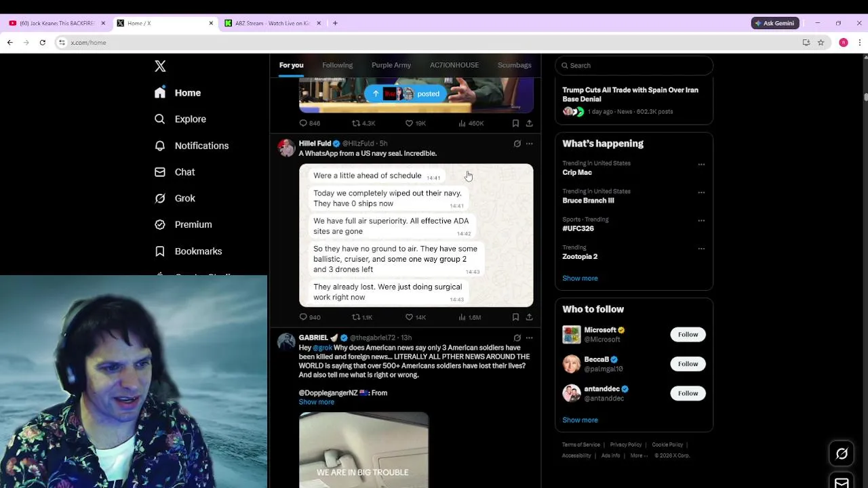Open the Privacy Policy link
Image resolution: width=868 pixels, height=488 pixels.
coord(626,445)
